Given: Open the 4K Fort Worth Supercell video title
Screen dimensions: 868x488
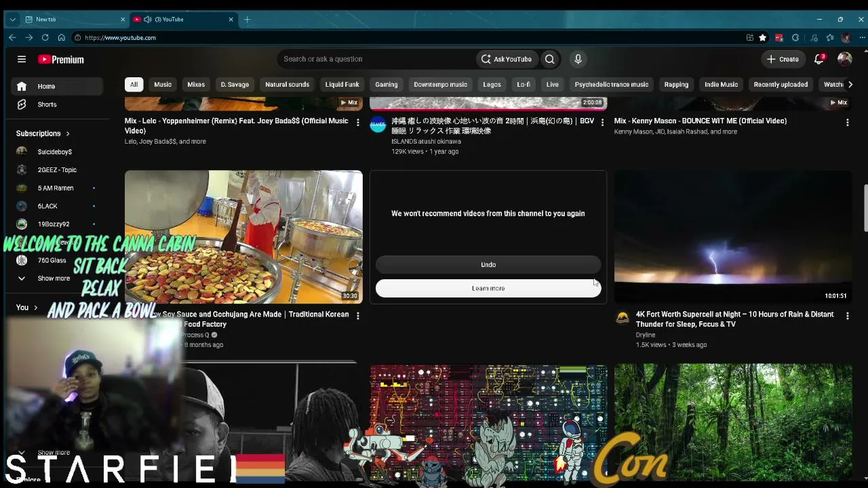Looking at the screenshot, I should pyautogui.click(x=735, y=319).
